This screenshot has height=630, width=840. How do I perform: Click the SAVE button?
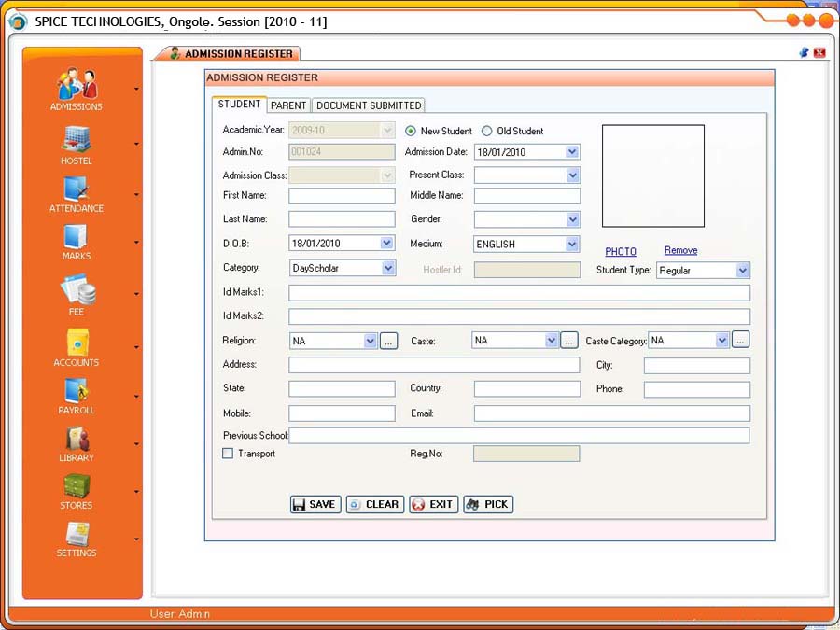click(315, 504)
